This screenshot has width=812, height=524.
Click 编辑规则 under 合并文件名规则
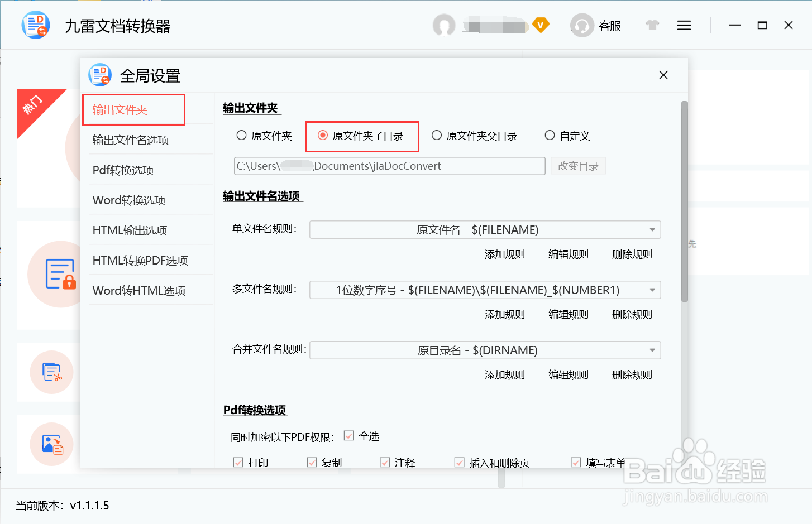point(569,375)
